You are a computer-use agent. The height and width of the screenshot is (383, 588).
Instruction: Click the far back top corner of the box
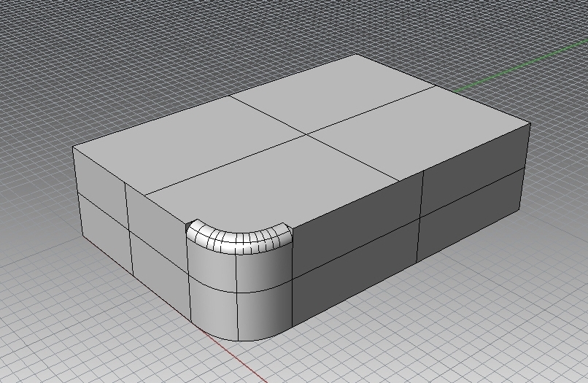click(x=356, y=55)
